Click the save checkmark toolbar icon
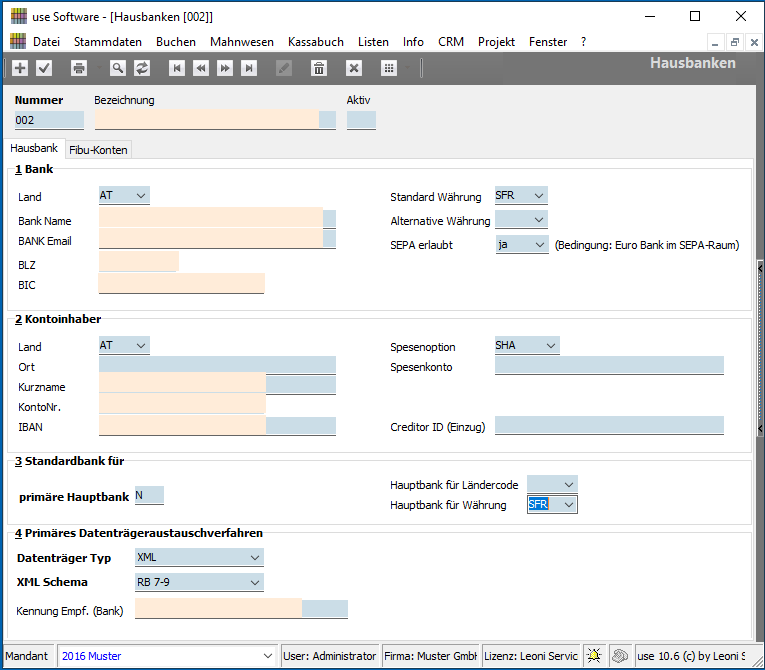The width and height of the screenshot is (765, 670). [44, 68]
